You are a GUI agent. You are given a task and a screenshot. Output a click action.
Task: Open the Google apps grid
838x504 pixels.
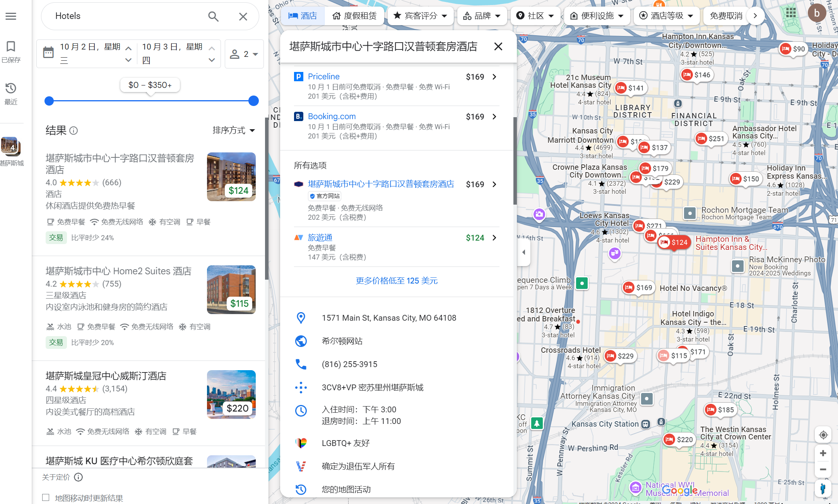(x=790, y=13)
